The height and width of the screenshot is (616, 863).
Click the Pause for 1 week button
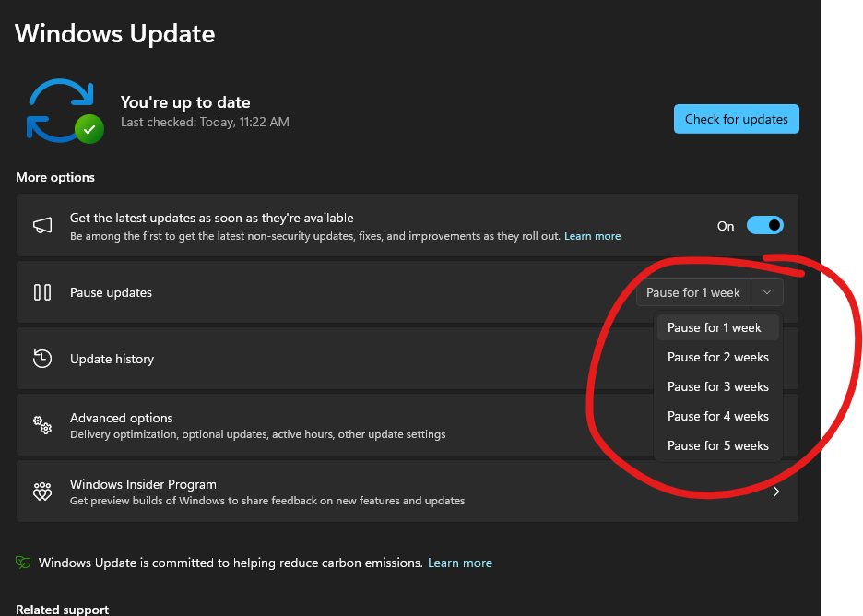[x=693, y=293]
